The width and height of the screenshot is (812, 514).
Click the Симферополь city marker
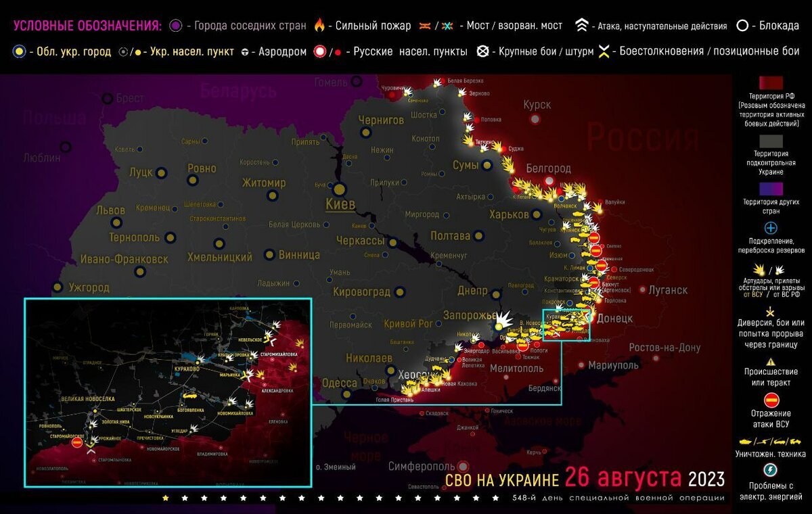click(x=463, y=466)
